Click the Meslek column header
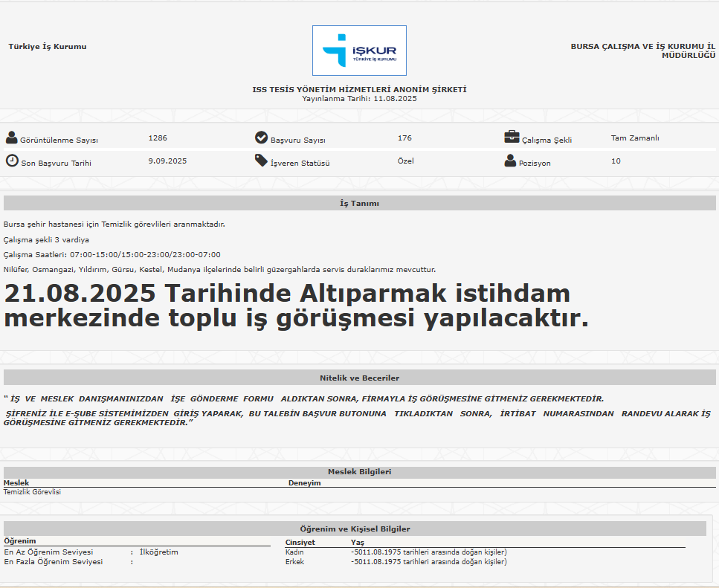Image resolution: width=719 pixels, height=588 pixels. (16, 482)
